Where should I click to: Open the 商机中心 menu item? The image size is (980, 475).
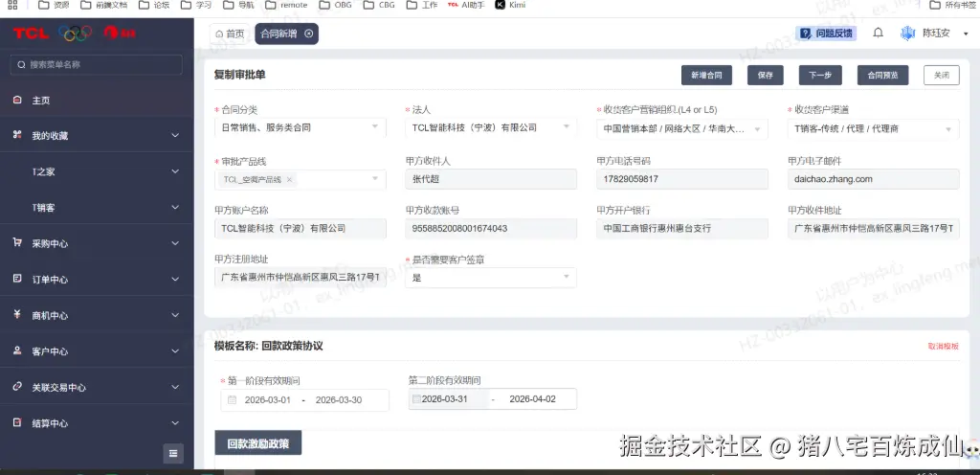click(97, 315)
